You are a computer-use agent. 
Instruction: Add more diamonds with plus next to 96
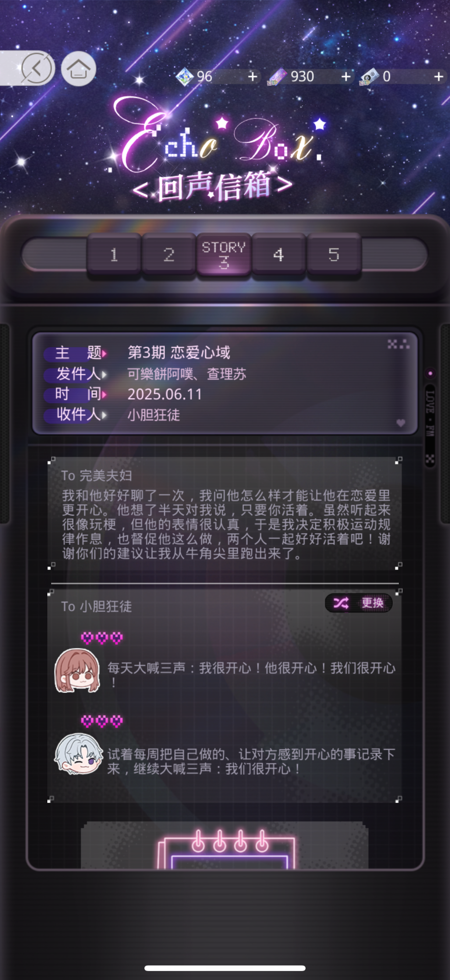pyautogui.click(x=252, y=77)
